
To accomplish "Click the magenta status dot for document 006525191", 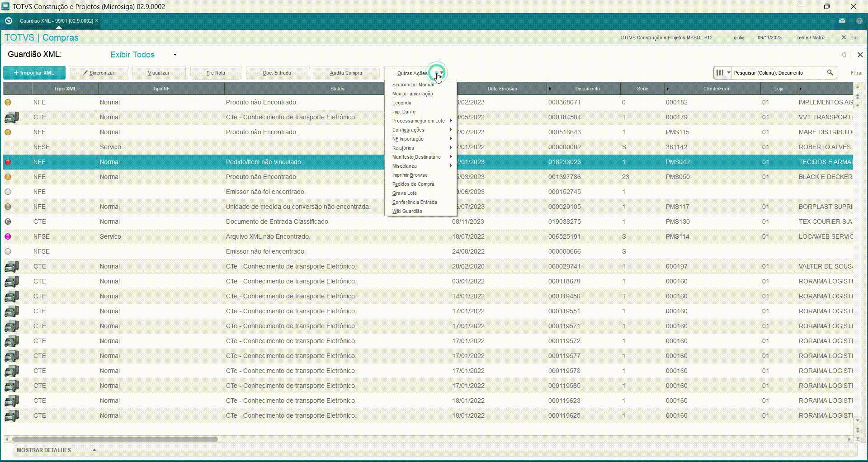I will click(8, 236).
